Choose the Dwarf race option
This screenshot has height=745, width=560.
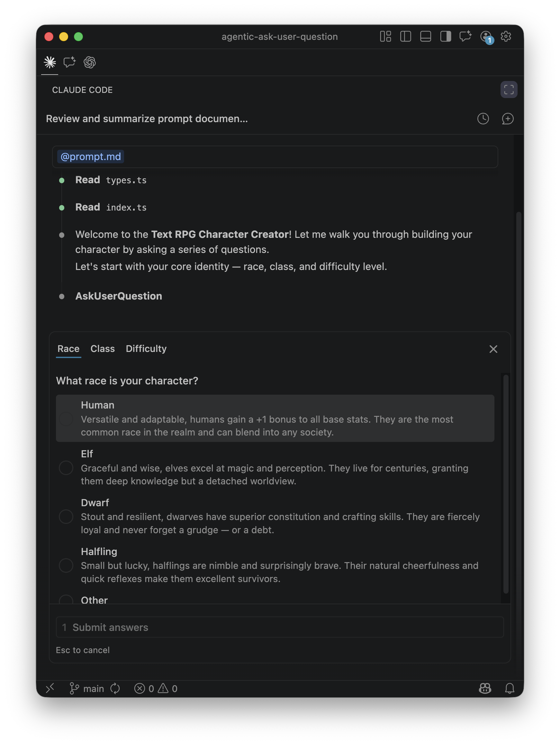(x=66, y=516)
